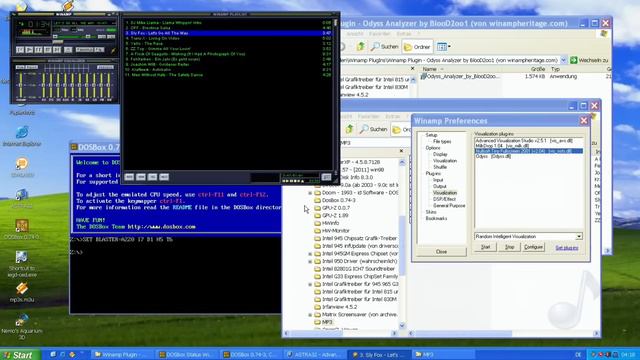Click Winamp previous track button
This screenshot has height=360, width=640.
20,50
